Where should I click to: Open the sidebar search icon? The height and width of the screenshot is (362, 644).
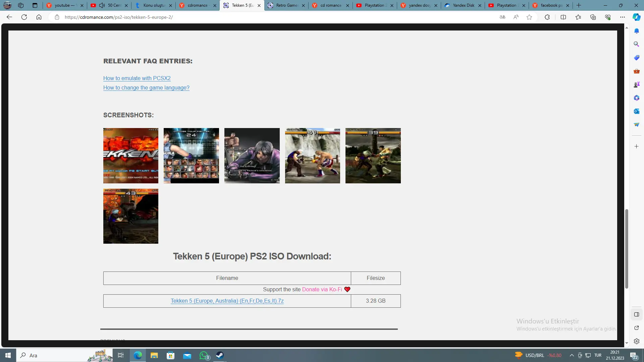pos(636,44)
